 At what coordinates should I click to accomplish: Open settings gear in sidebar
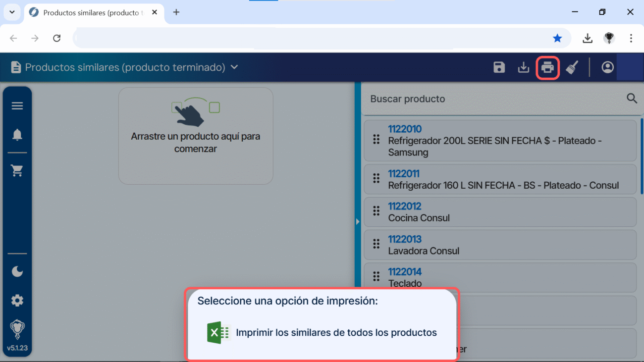(17, 301)
